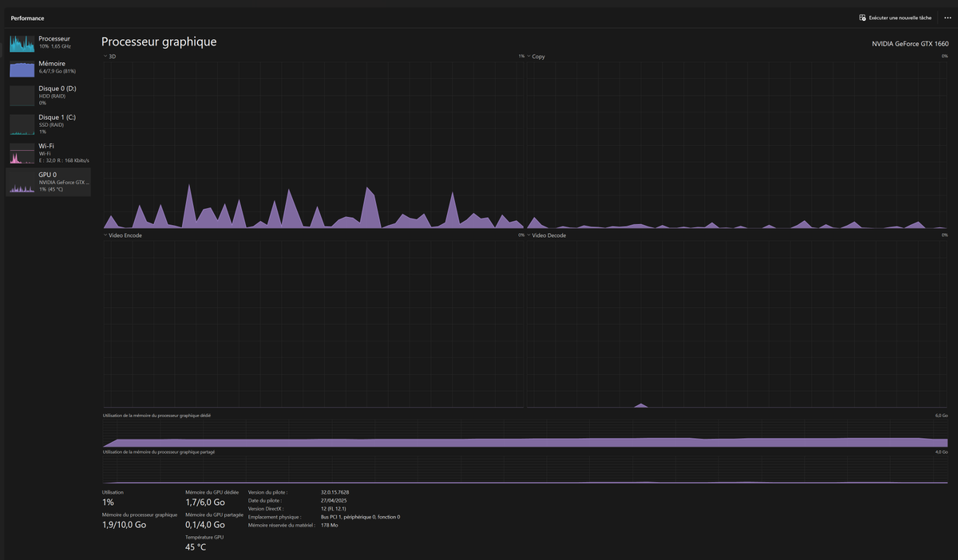
Task: Click the HDD (RAID) label under Disque 0
Action: pos(52,96)
